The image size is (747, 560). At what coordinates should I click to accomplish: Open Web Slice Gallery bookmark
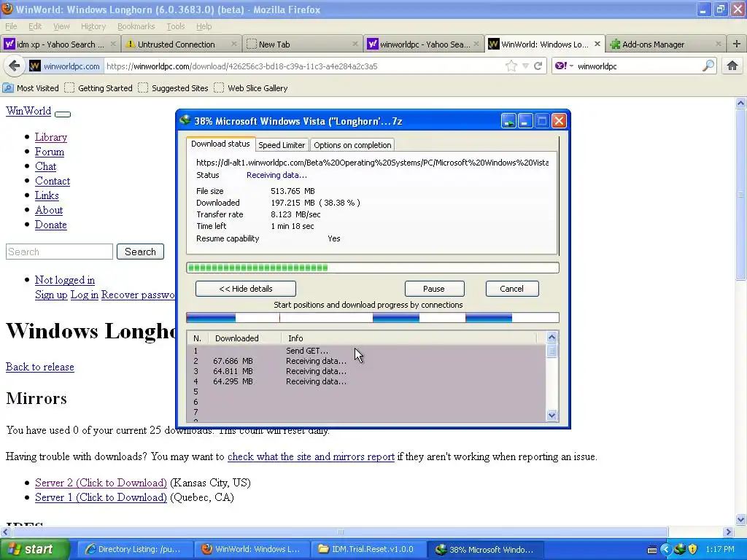click(x=251, y=87)
